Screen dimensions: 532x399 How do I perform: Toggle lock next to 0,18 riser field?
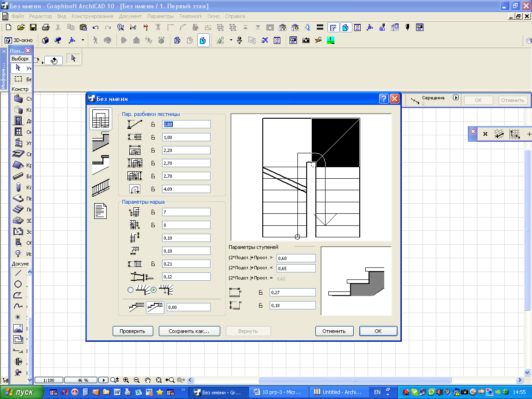(260, 305)
